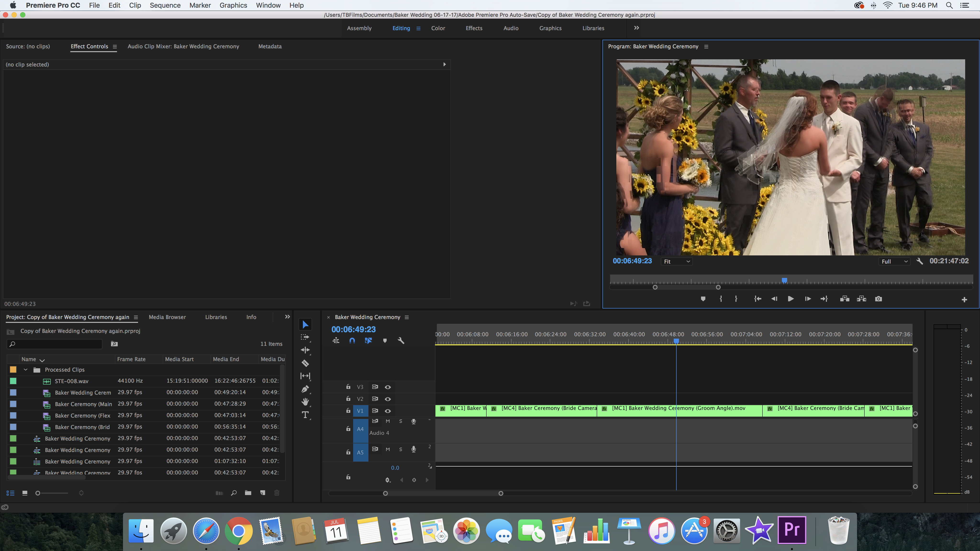Screen dimensions: 980x551
Task: Open the Fit zoom level dropdown
Action: click(677, 262)
